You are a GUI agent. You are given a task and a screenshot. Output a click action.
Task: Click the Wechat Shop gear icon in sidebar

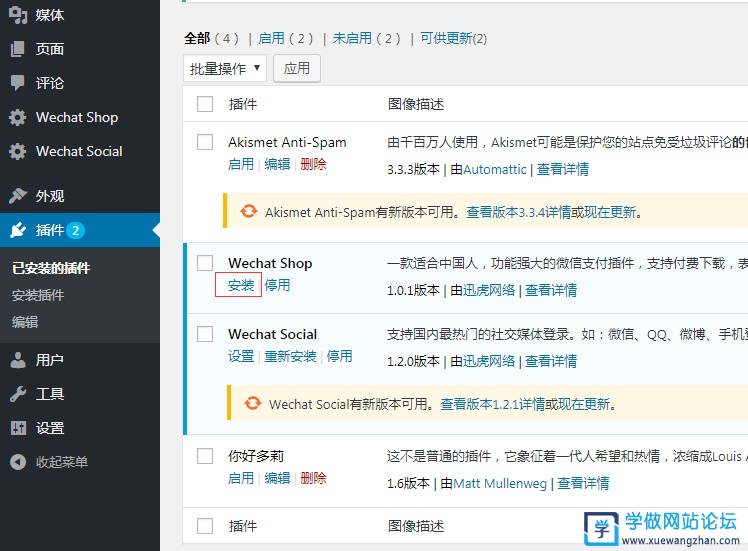point(17,117)
